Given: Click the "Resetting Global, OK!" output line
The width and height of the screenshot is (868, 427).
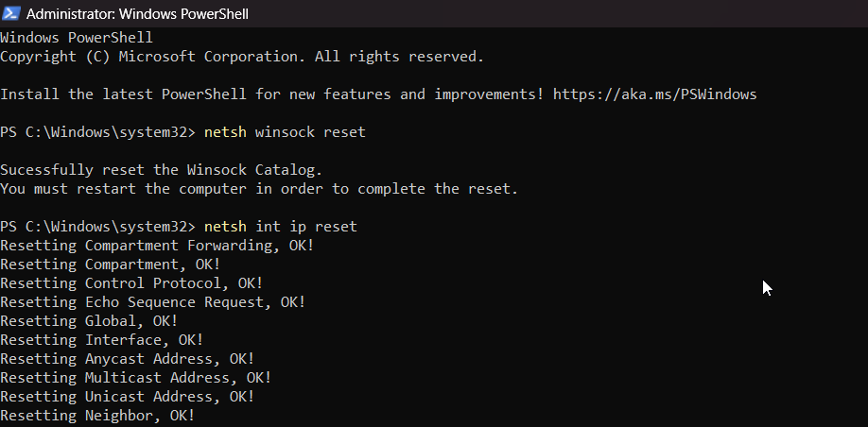Looking at the screenshot, I should [88, 321].
